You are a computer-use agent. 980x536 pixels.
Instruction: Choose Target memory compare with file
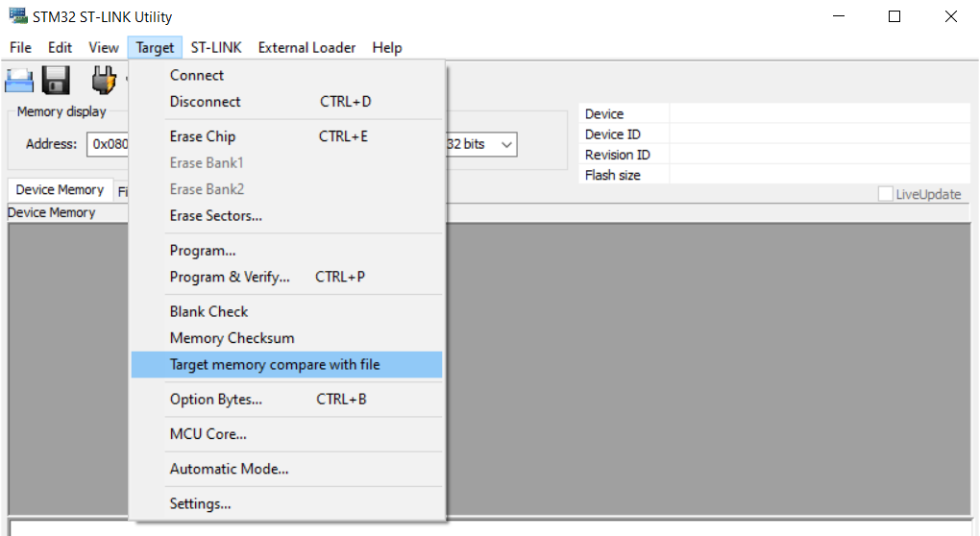[x=287, y=364]
